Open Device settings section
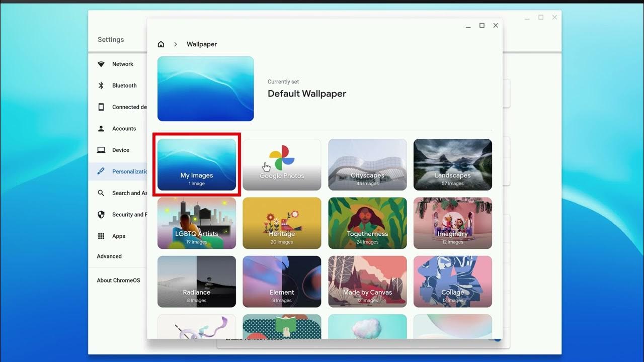 pyautogui.click(x=121, y=150)
